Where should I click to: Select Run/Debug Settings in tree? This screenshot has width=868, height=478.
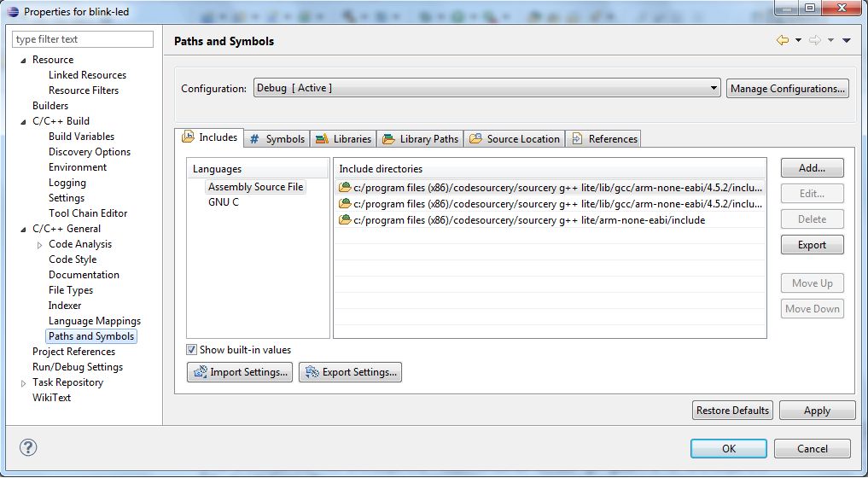coord(78,367)
